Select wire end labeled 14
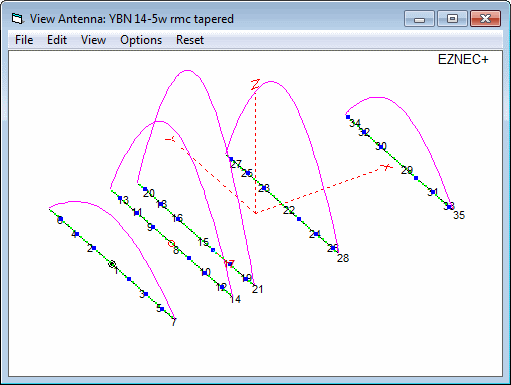This screenshot has height=385, width=511. click(235, 299)
